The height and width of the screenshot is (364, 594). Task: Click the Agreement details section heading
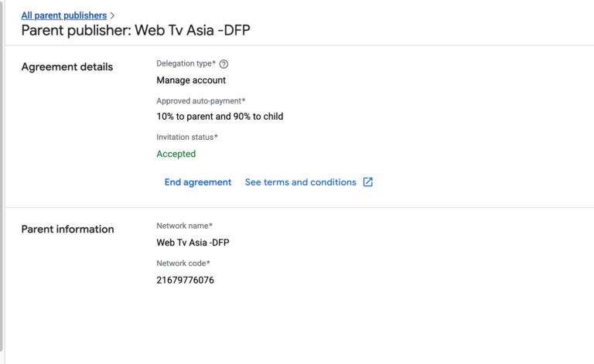[67, 67]
